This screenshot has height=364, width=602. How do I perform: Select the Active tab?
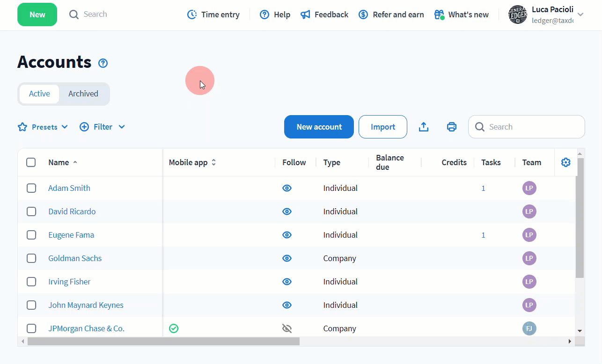point(39,94)
